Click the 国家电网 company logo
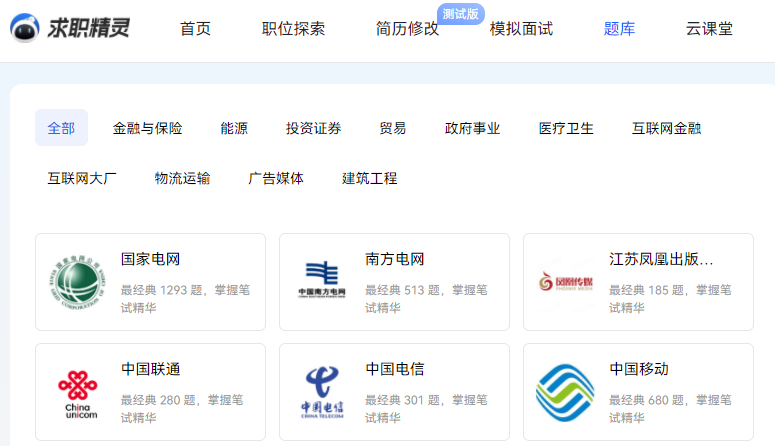 pos(78,282)
